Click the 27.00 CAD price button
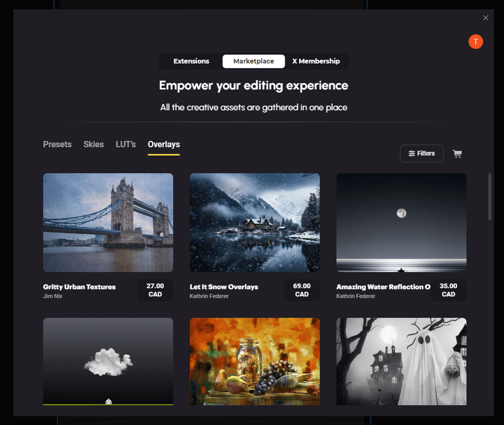Image resolution: width=504 pixels, height=425 pixels. [x=155, y=290]
